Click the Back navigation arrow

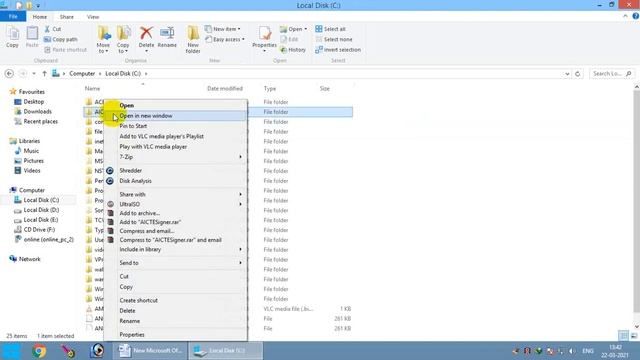click(x=9, y=73)
